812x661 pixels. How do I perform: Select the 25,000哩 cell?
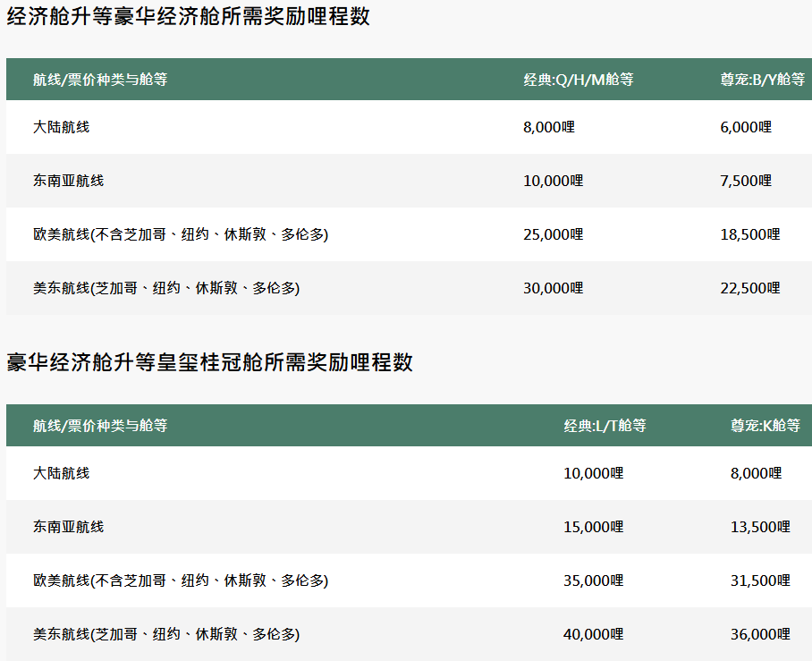click(x=553, y=234)
